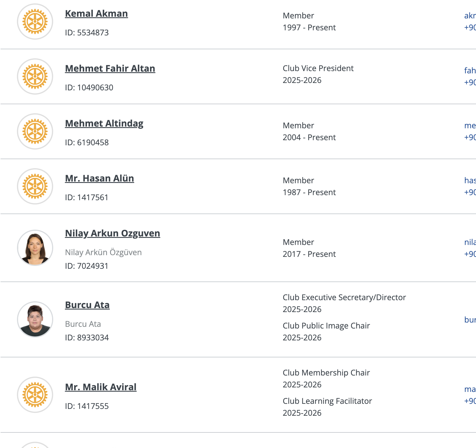Open Mr. Hasan Alün's profile link
The width and height of the screenshot is (476, 448).
(x=99, y=178)
